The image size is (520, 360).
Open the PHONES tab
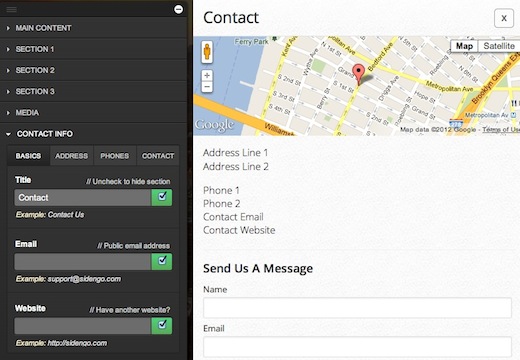click(115, 156)
